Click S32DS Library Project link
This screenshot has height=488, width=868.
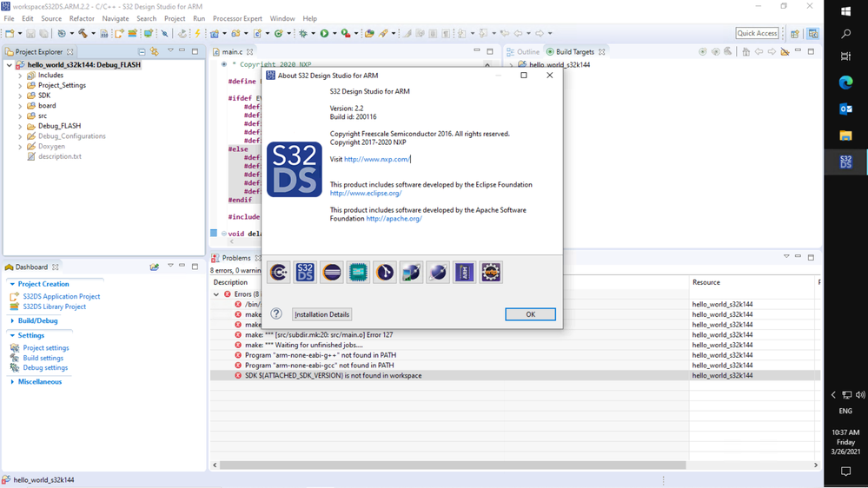pos(54,307)
